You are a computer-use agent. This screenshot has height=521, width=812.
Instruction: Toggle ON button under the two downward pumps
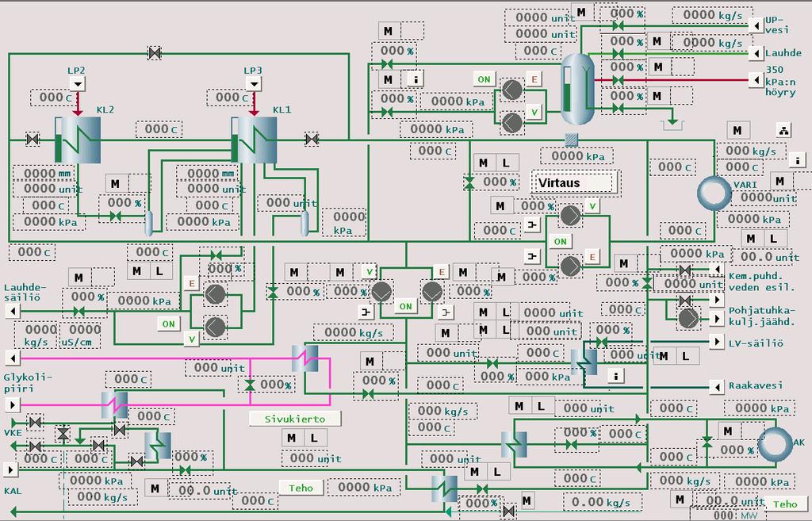405,306
